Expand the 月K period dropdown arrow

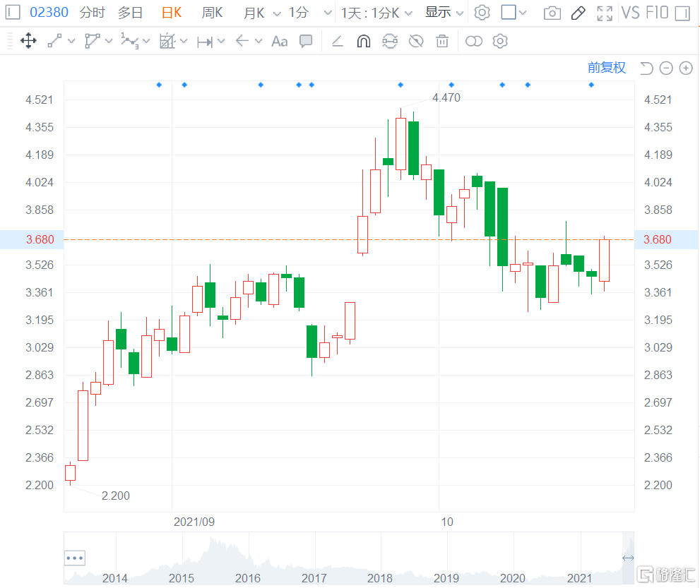click(x=275, y=13)
